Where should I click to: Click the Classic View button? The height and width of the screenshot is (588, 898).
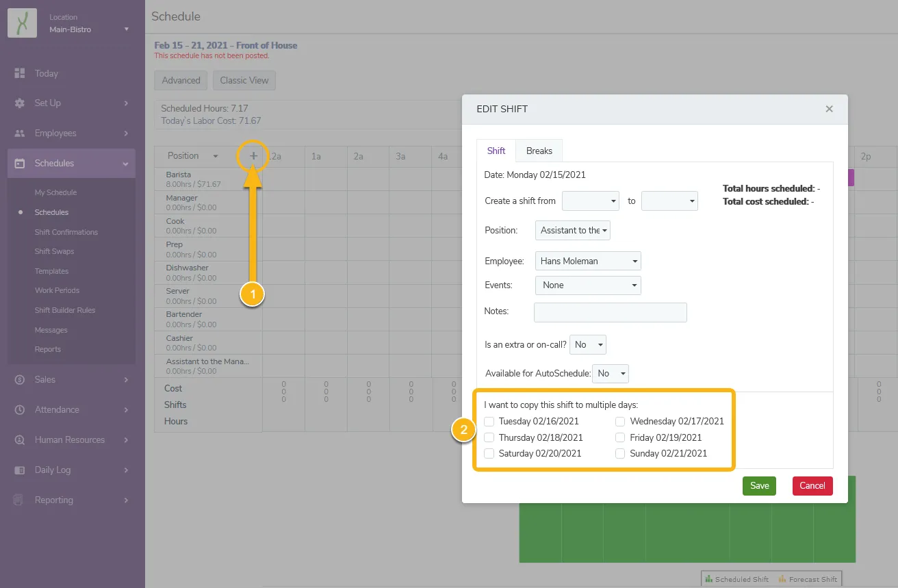pyautogui.click(x=244, y=81)
